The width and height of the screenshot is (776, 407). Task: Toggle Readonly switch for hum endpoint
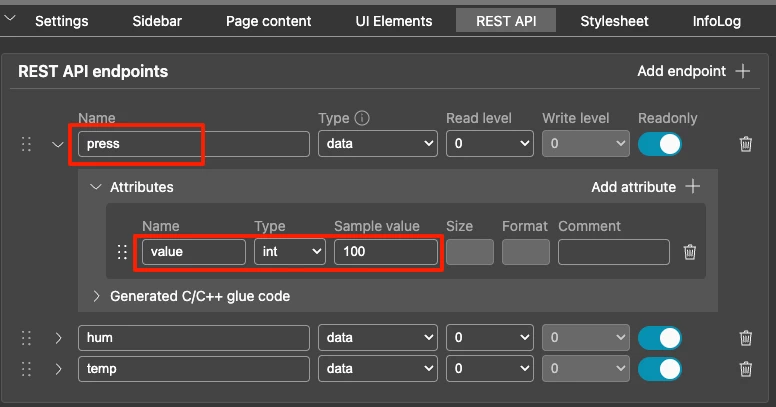659,338
